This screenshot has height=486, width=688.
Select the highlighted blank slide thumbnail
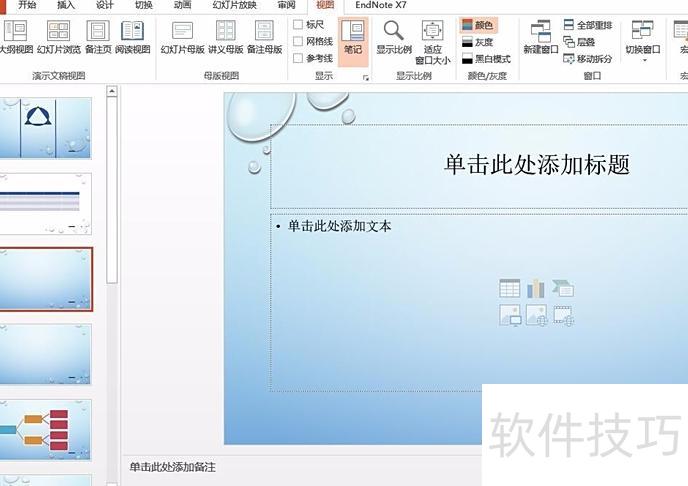coord(46,279)
